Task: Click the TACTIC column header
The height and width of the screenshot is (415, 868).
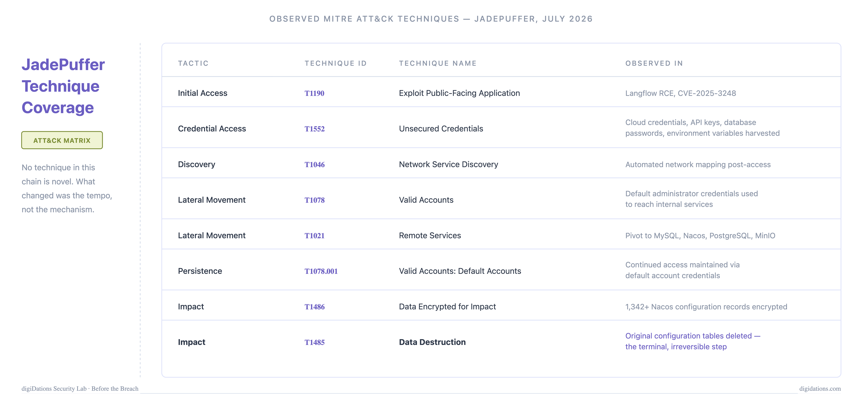Action: coord(193,63)
